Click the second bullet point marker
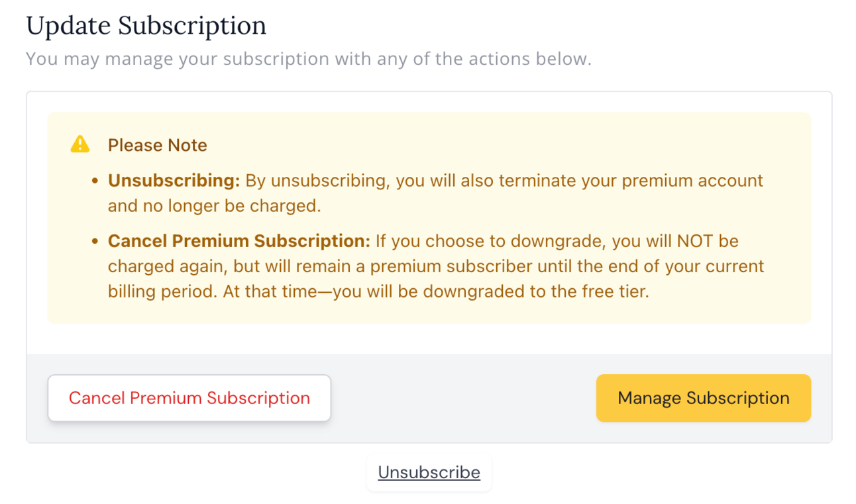This screenshot has height=504, width=856. click(95, 241)
